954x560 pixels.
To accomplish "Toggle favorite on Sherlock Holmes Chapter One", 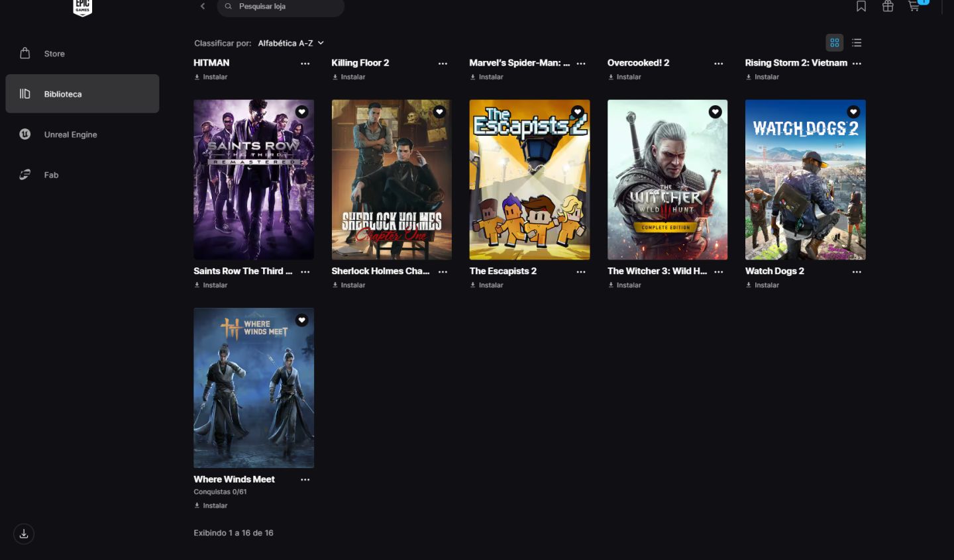I will coord(439,112).
